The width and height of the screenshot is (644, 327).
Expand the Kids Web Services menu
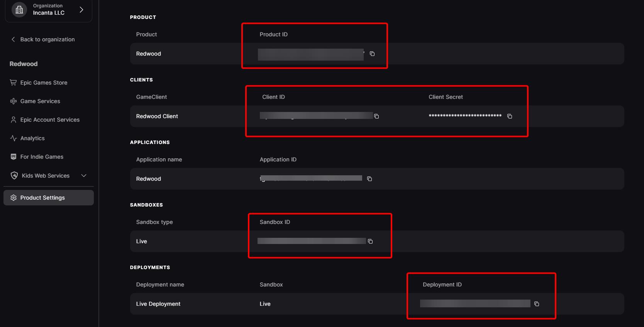(83, 175)
